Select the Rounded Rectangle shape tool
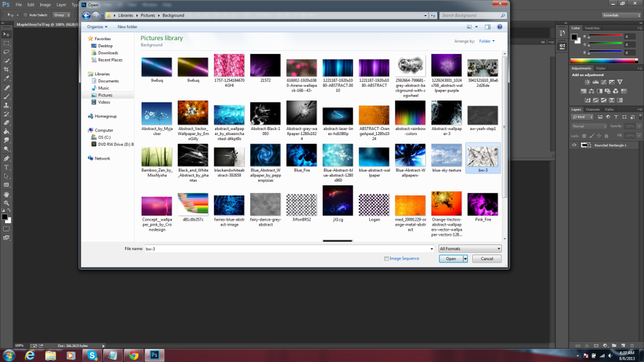 (6, 185)
